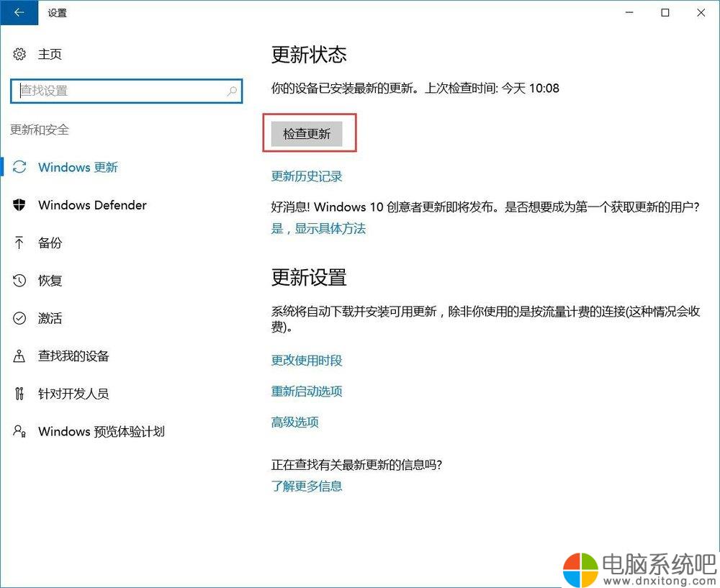Click the 备份 upload arrow icon
The height and width of the screenshot is (588, 720).
[x=19, y=243]
